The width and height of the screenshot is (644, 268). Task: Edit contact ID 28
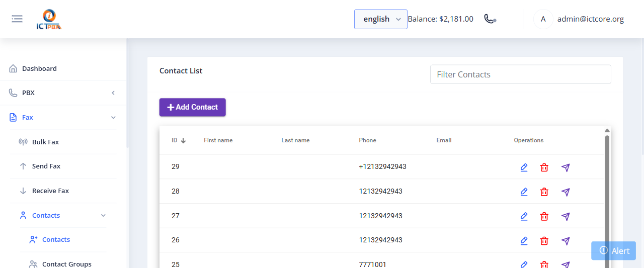tap(524, 192)
